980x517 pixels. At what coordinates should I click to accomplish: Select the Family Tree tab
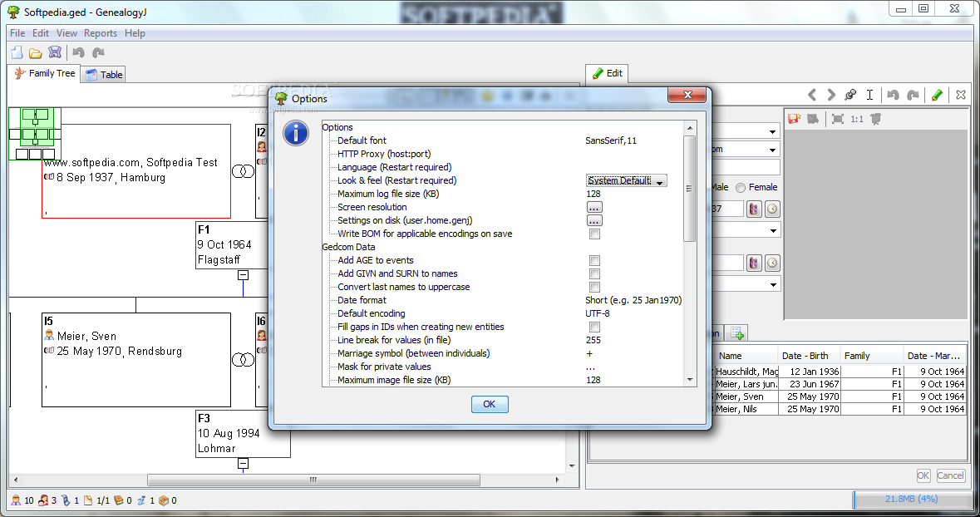pyautogui.click(x=44, y=73)
